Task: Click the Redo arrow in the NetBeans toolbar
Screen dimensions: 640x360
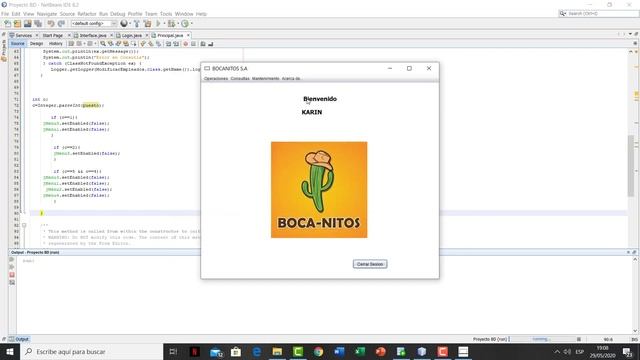Action: [61, 24]
